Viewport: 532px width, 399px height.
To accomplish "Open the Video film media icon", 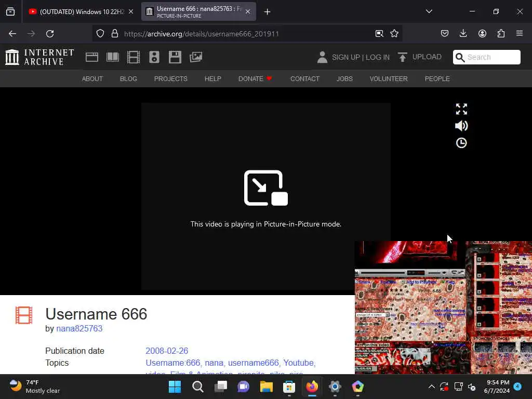I will (134, 57).
